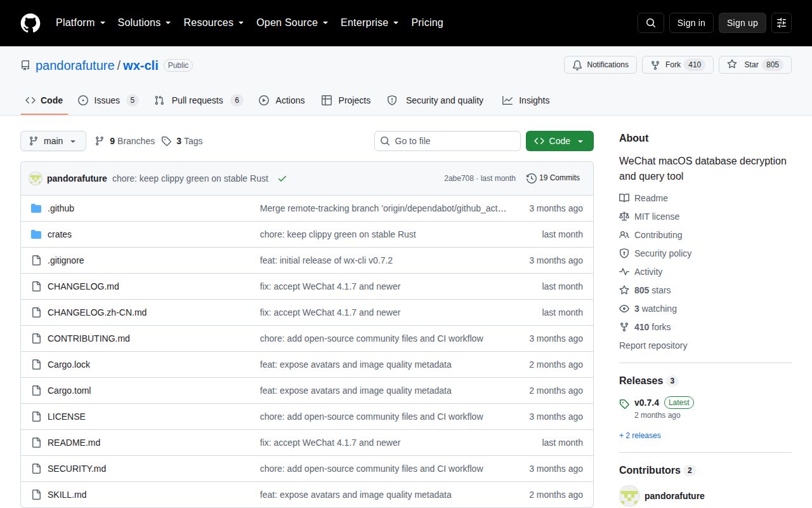
Task: Open the Pull requests tab
Action: pos(199,100)
